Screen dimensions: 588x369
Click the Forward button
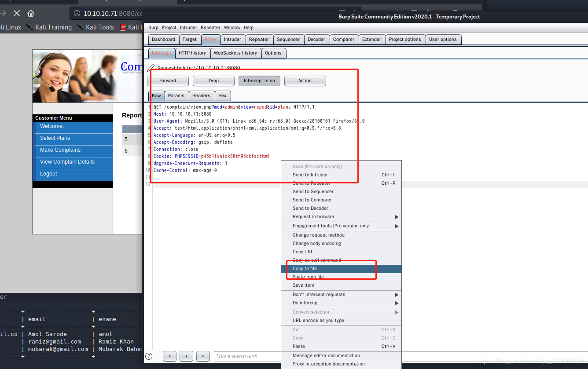[x=168, y=81]
